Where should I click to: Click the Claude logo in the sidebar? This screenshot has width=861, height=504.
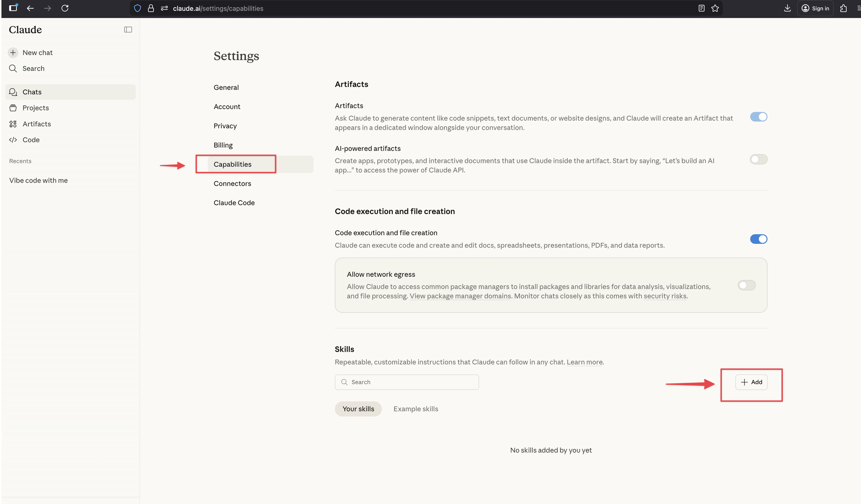25,30
